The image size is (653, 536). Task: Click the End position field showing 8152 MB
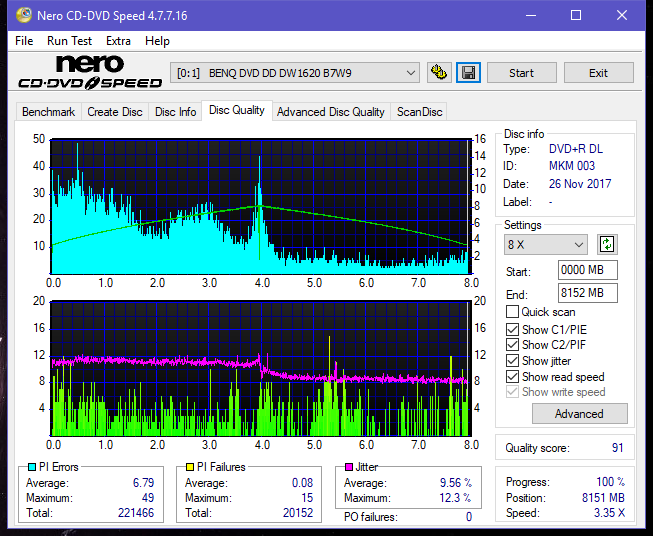pos(587,293)
